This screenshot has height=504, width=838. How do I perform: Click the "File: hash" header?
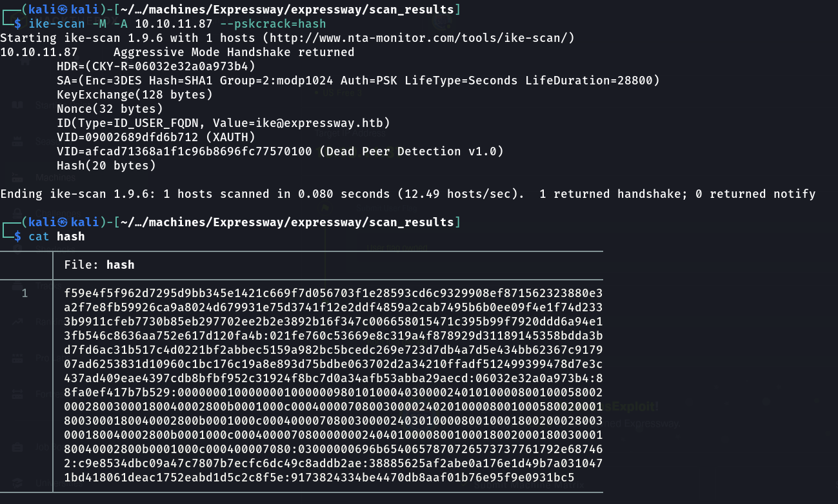click(x=99, y=265)
